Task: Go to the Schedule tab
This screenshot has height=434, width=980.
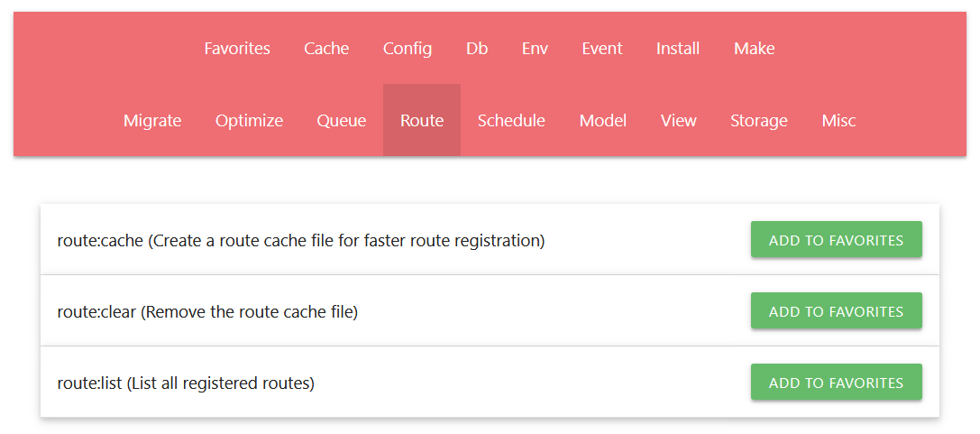Action: (511, 121)
